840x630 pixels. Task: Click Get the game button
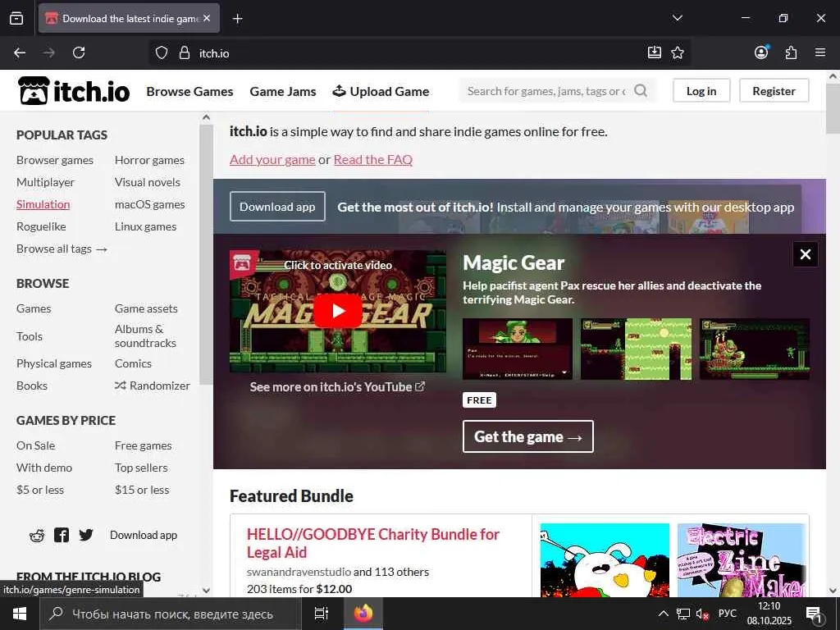(x=528, y=436)
